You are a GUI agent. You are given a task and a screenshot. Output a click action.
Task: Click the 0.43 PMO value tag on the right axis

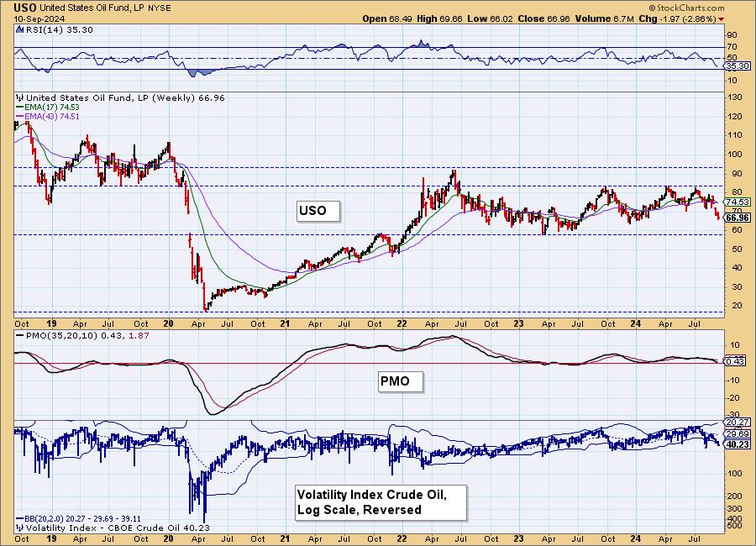click(x=735, y=361)
